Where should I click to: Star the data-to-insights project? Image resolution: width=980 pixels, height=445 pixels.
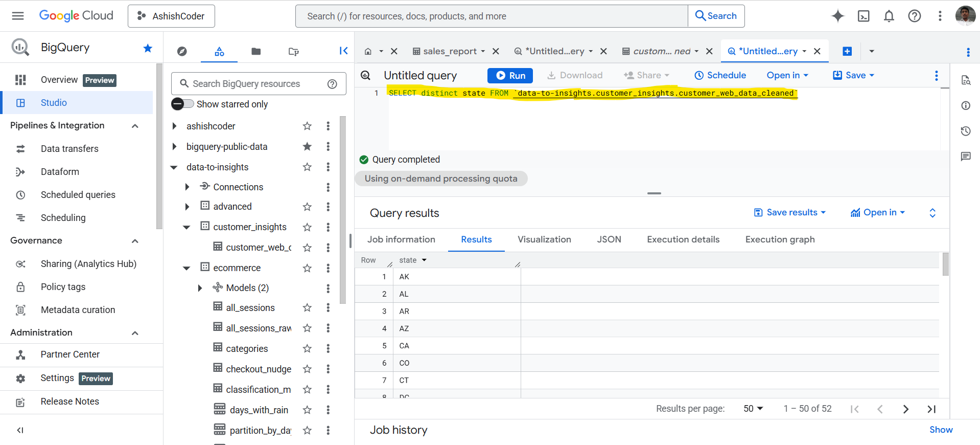307,167
